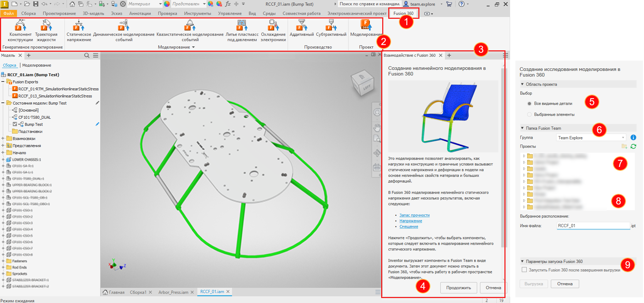The image size is (644, 303).
Task: Open the Файл menu tab
Action: (9, 13)
